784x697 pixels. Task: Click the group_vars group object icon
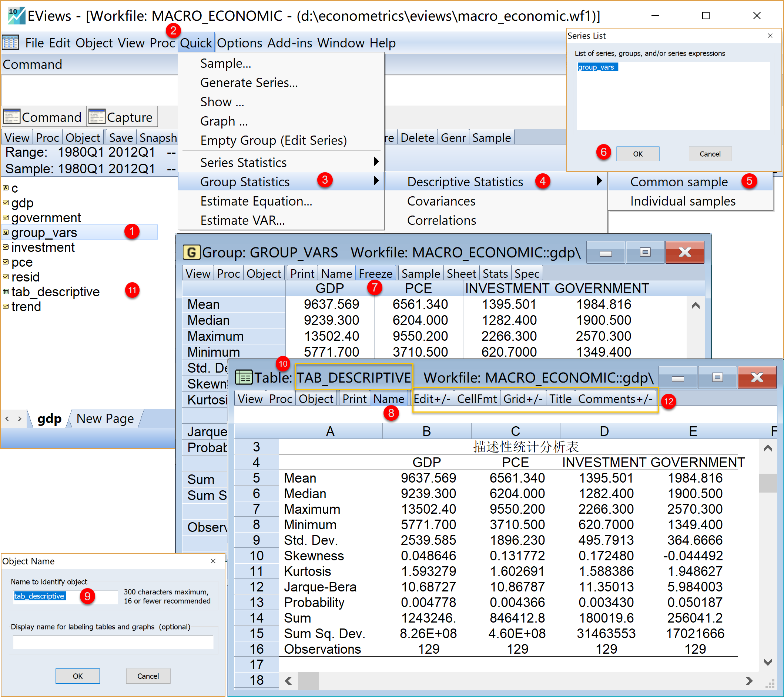(6, 232)
